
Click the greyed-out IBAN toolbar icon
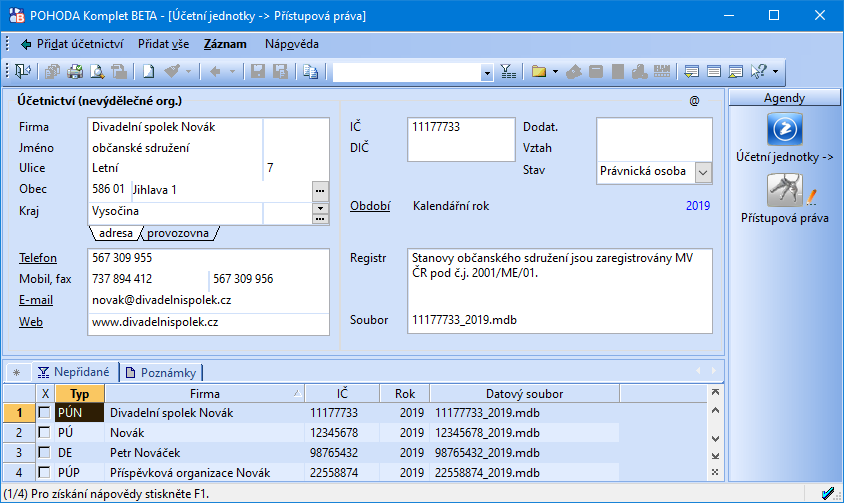tap(662, 72)
